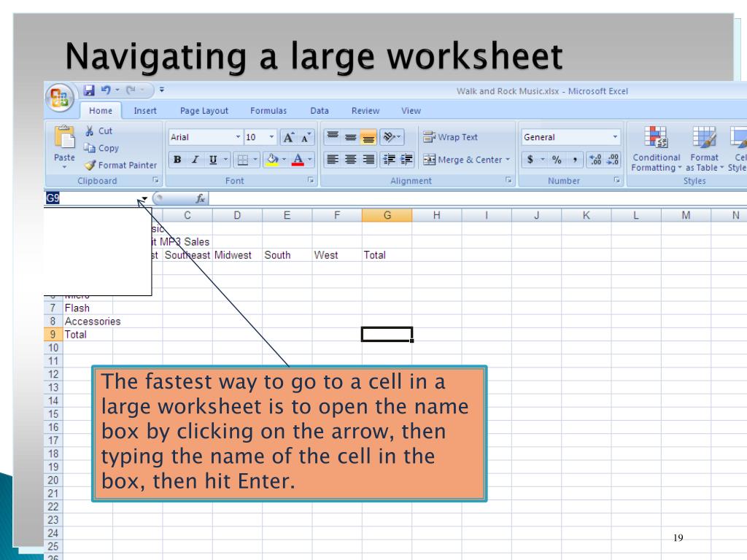Select column G header

point(387,215)
